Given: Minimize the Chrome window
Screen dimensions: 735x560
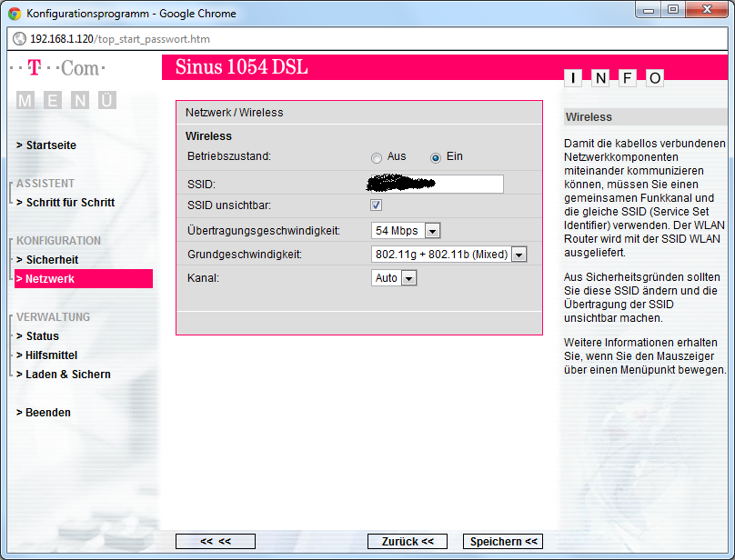Looking at the screenshot, I should coord(649,10).
